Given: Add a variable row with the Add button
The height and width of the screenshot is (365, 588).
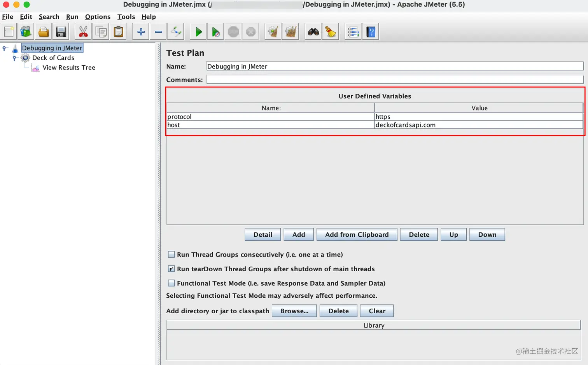Looking at the screenshot, I should click(299, 234).
